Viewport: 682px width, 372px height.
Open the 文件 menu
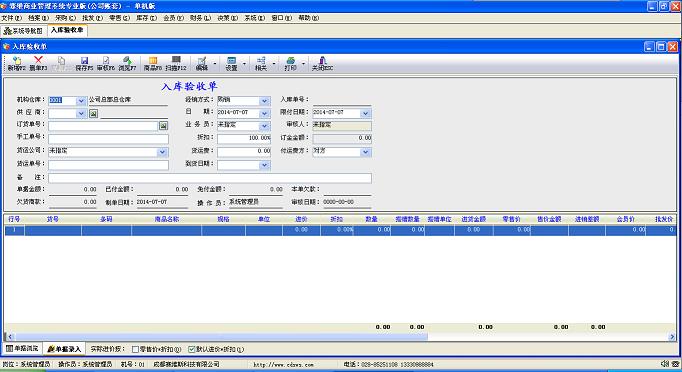(x=11, y=18)
